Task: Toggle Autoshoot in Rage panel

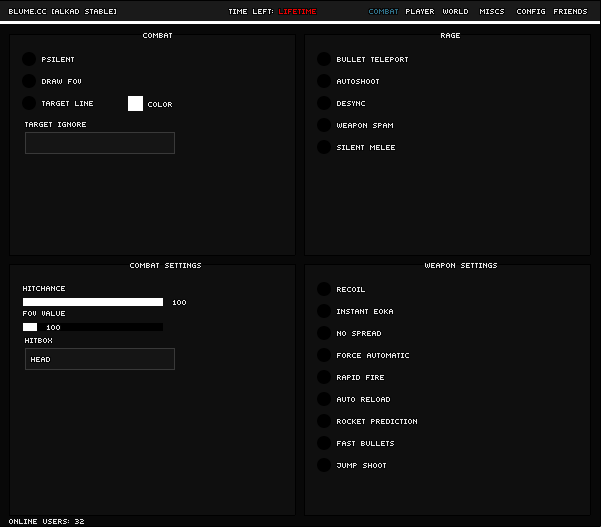Action: click(x=324, y=81)
